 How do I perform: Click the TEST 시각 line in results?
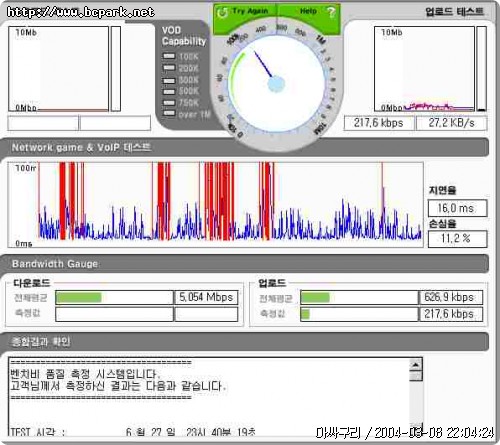pyautogui.click(x=133, y=432)
